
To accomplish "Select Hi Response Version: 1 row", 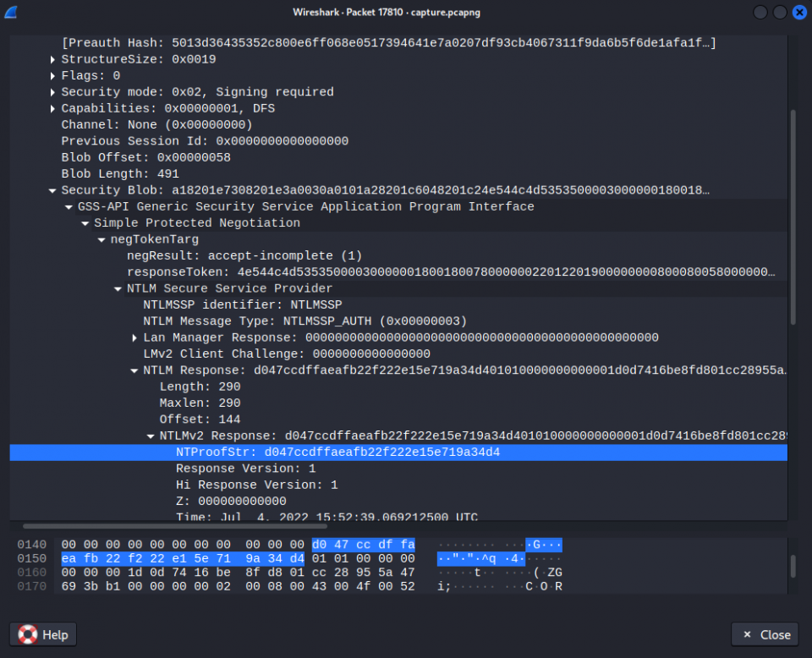I will [257, 485].
